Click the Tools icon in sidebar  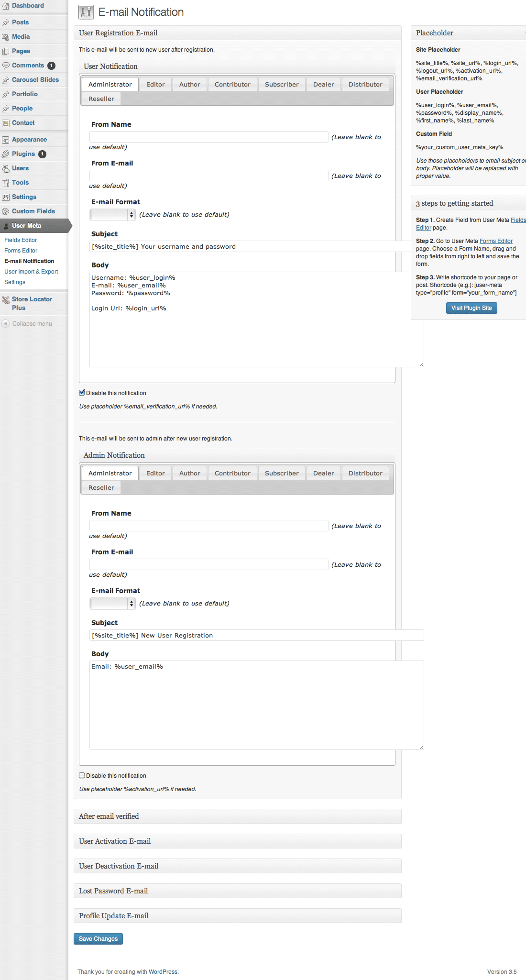6,183
